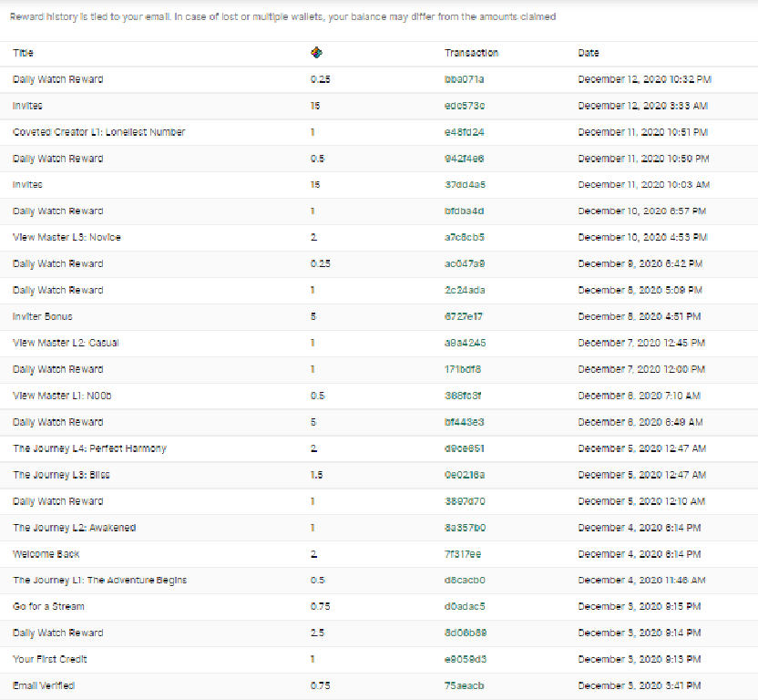Open transaction link a7c8cb5
758x700 pixels.
[464, 238]
